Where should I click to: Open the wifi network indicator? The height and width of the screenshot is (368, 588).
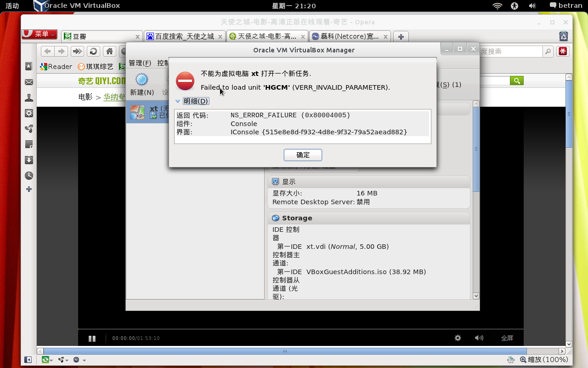[497, 6]
